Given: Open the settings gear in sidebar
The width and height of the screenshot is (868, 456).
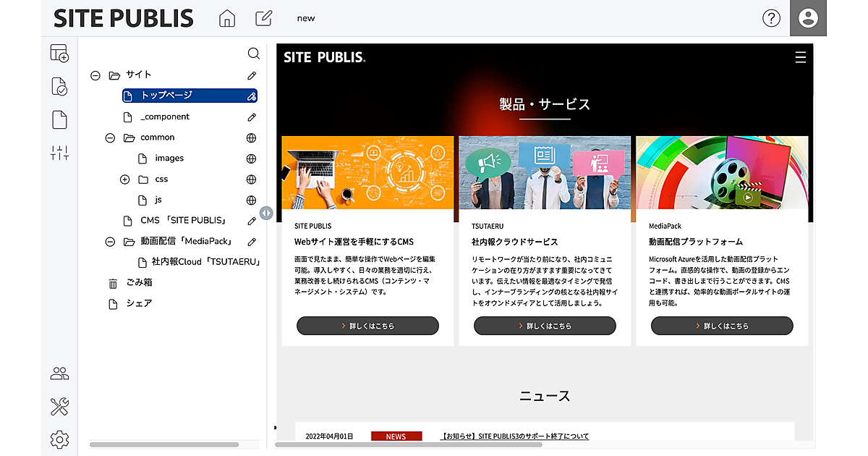Looking at the screenshot, I should pyautogui.click(x=59, y=439).
